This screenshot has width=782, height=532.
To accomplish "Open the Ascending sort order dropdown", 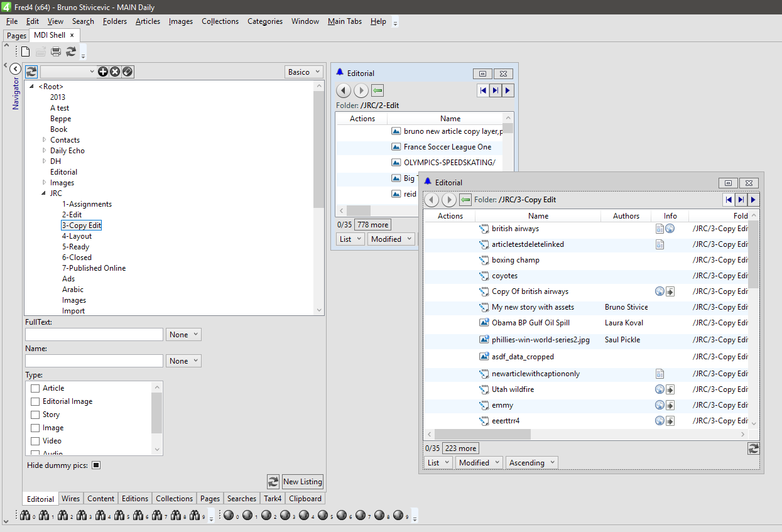I will tap(532, 463).
